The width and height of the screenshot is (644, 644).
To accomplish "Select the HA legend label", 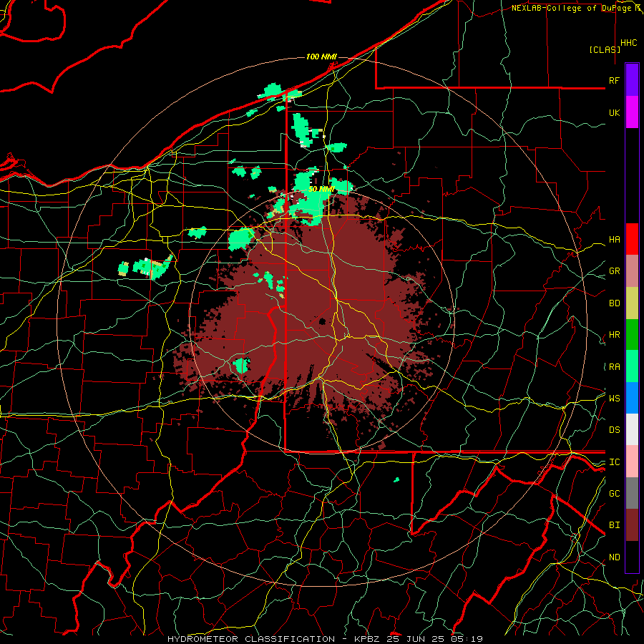I will (x=615, y=240).
